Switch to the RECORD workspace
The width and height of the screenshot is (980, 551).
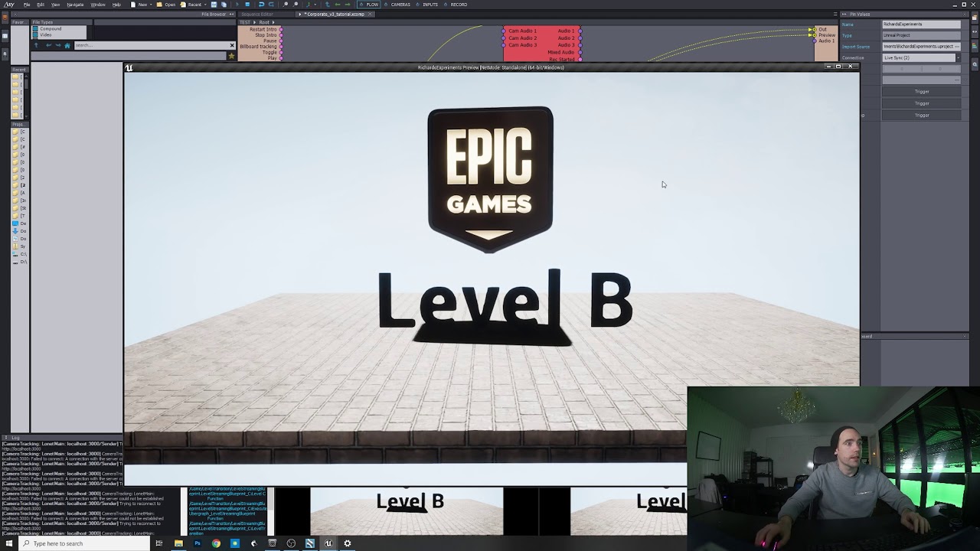455,5
